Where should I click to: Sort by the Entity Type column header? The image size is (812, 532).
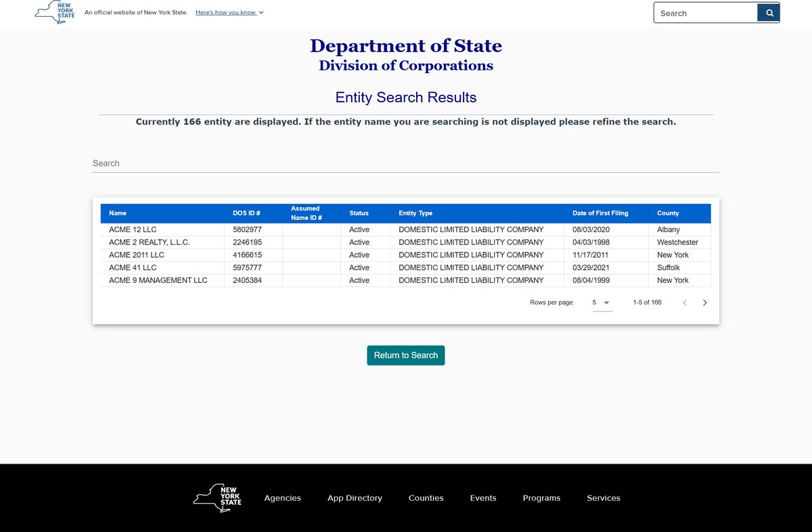[415, 213]
